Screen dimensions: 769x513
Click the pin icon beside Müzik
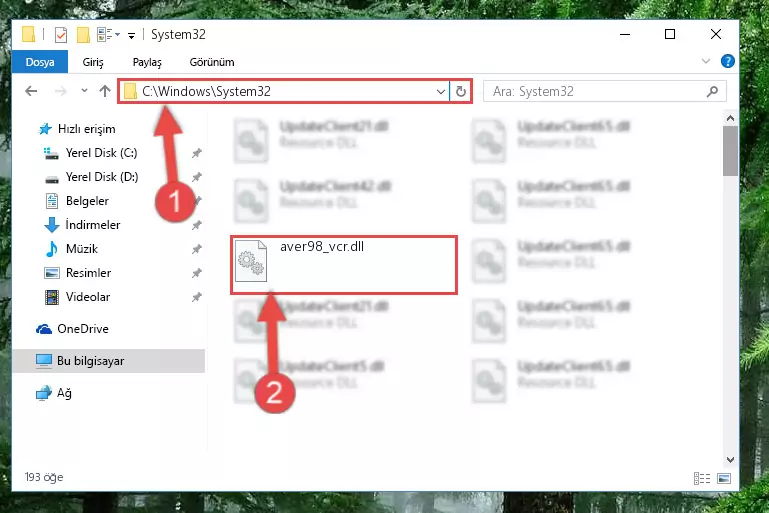click(197, 249)
